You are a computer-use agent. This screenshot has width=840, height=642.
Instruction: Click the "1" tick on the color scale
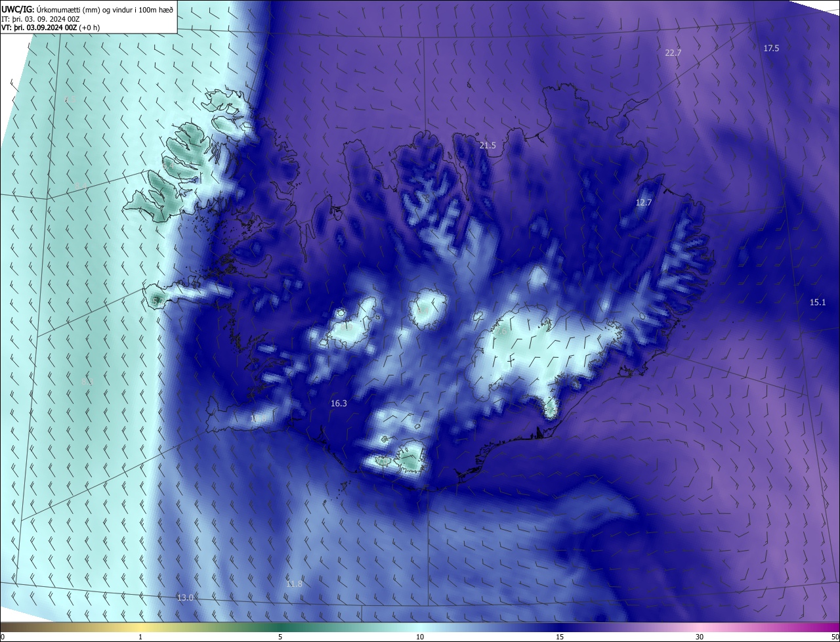click(140, 637)
